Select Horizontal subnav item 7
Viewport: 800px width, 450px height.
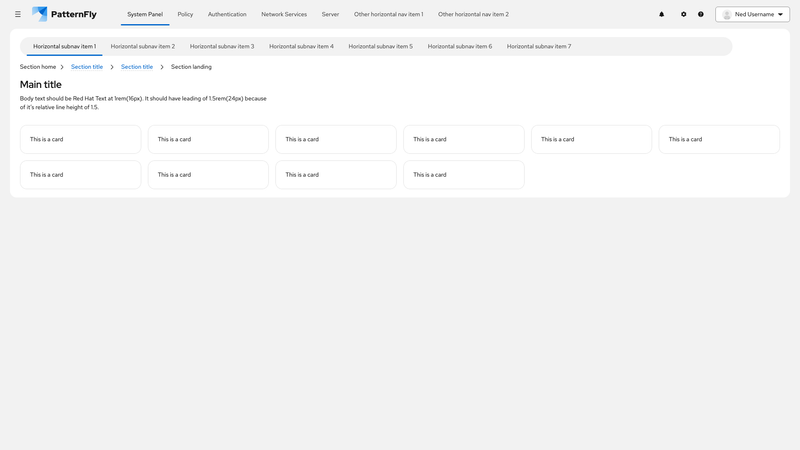click(539, 46)
